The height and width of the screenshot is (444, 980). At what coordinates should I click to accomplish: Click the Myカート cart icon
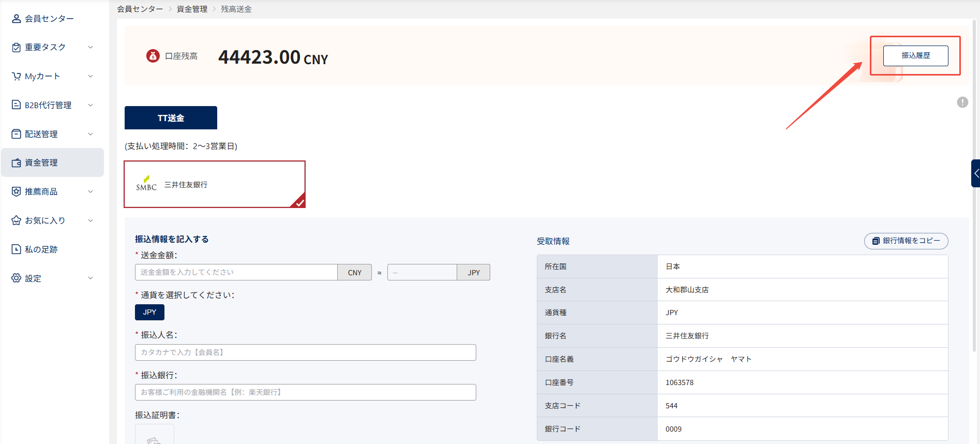coord(17,76)
